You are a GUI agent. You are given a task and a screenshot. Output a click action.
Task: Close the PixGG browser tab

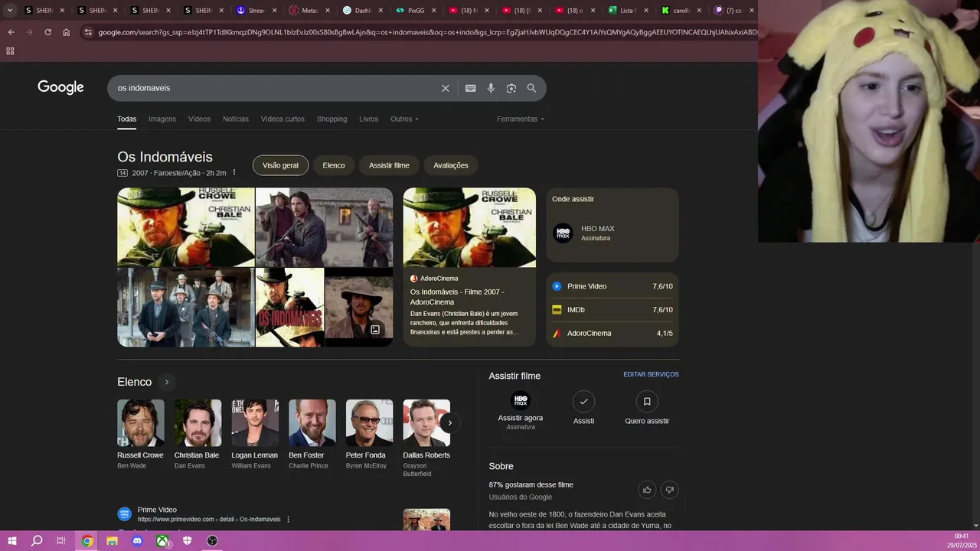coord(436,11)
